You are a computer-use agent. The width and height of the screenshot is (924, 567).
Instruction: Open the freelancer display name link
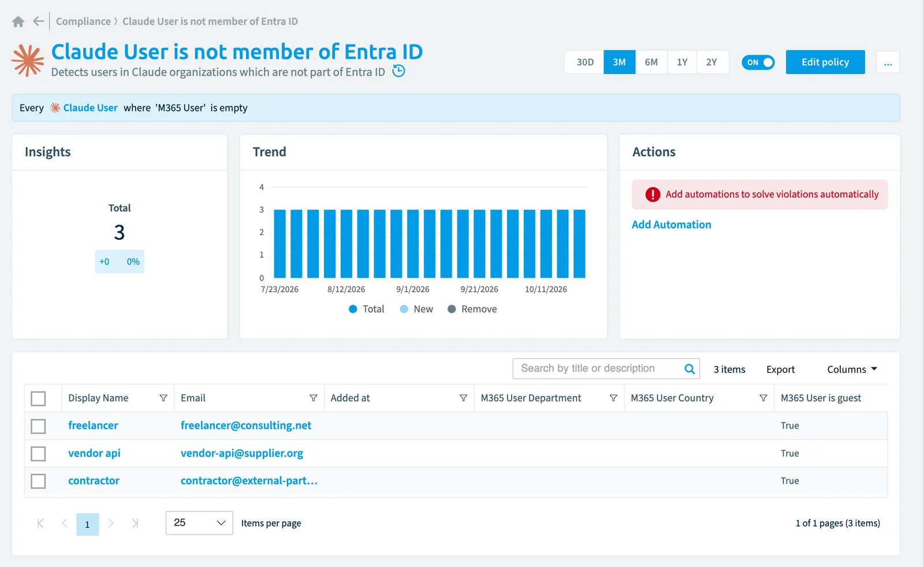[x=93, y=426]
